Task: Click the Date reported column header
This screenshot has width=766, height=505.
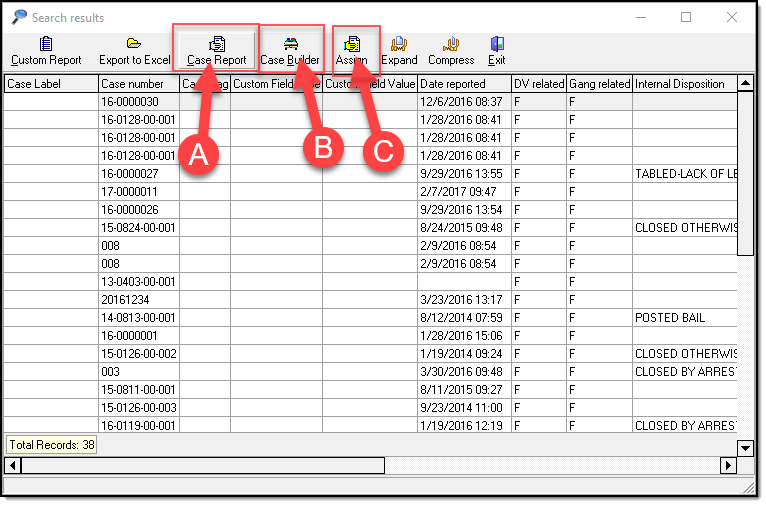Action: click(x=463, y=84)
